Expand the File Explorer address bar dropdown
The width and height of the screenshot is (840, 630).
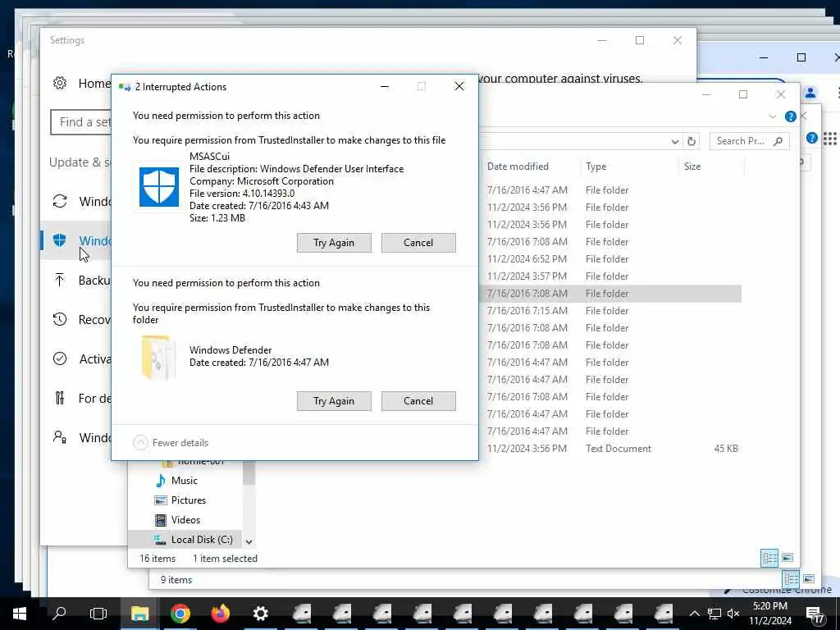[x=675, y=141]
